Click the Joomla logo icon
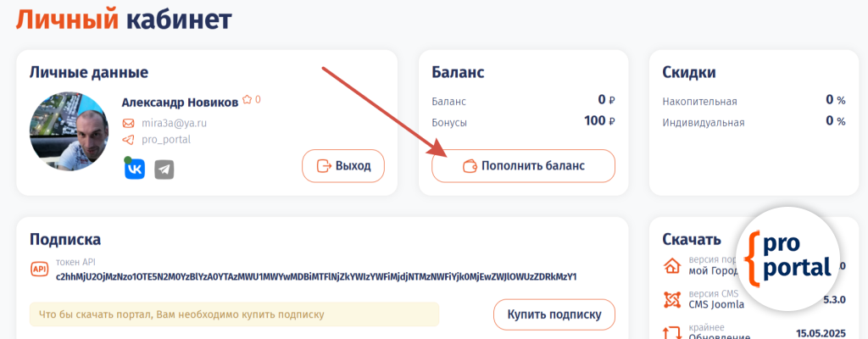This screenshot has width=868, height=339. coord(672,299)
